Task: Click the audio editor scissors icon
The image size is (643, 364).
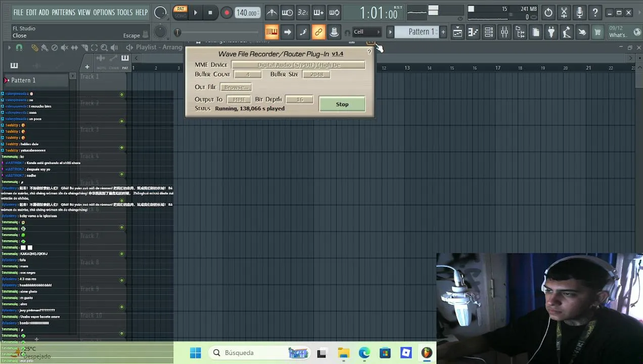Action: 564,13
